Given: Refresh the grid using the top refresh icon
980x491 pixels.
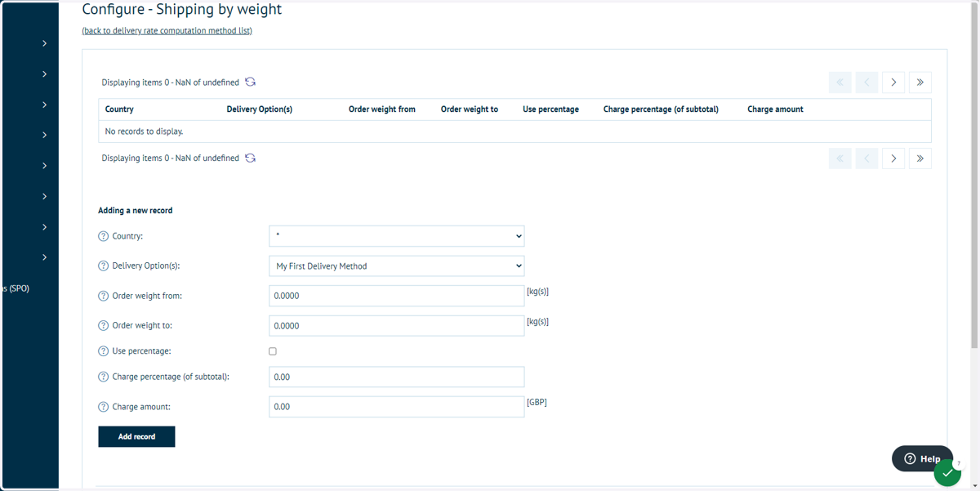Looking at the screenshot, I should 251,82.
